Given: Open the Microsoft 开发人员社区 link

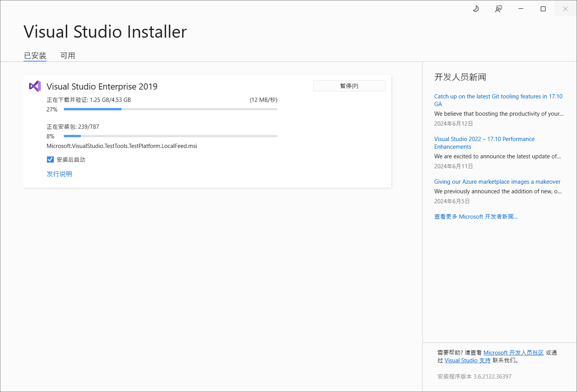Looking at the screenshot, I should coord(514,352).
